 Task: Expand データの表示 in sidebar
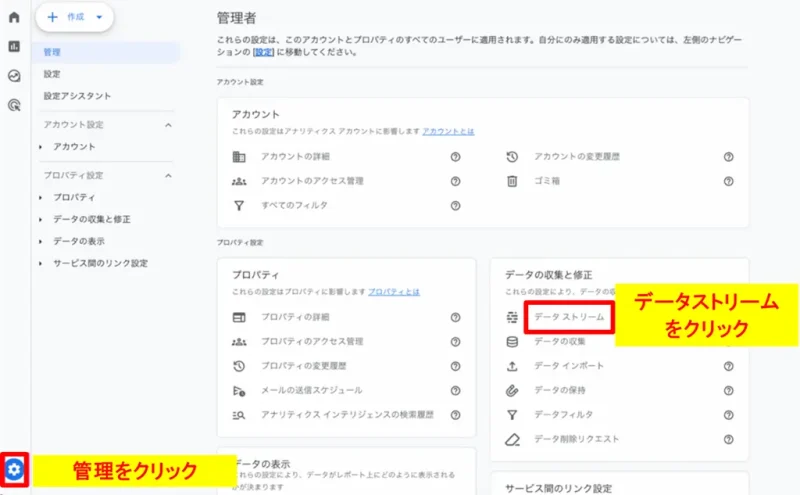pos(40,241)
